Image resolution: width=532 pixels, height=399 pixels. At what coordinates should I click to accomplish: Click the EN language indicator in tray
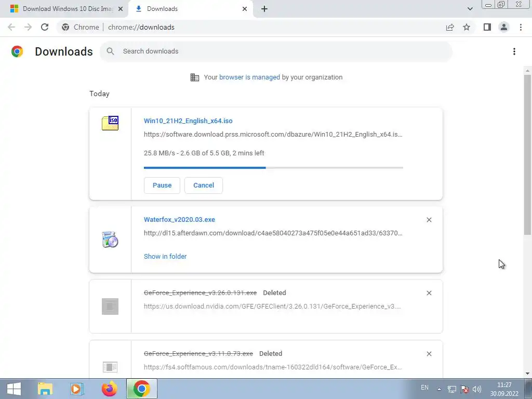424,388
